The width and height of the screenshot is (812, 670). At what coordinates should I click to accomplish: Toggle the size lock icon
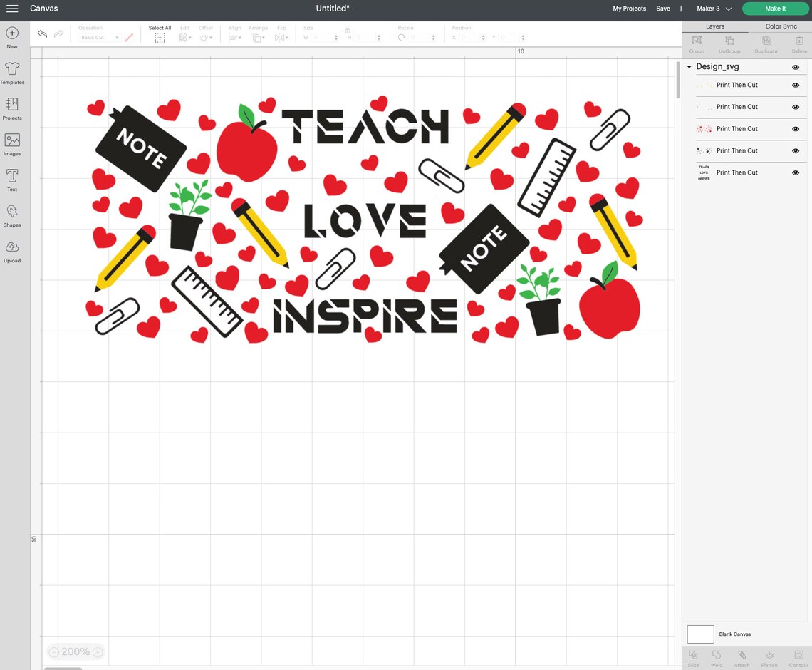(348, 31)
